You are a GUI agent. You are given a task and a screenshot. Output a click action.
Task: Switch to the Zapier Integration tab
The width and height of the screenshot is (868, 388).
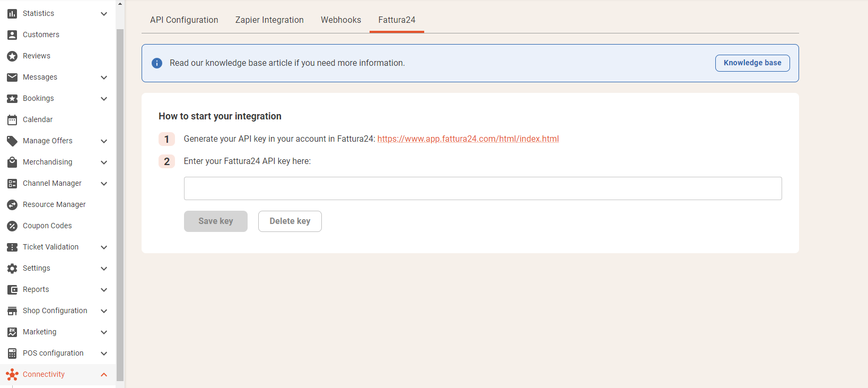coord(269,20)
